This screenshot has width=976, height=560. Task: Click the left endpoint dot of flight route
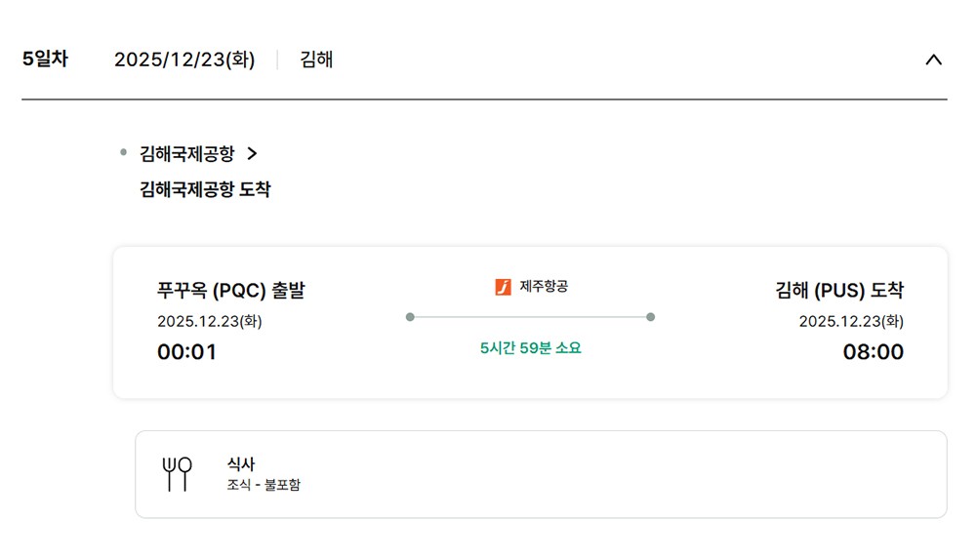[410, 317]
